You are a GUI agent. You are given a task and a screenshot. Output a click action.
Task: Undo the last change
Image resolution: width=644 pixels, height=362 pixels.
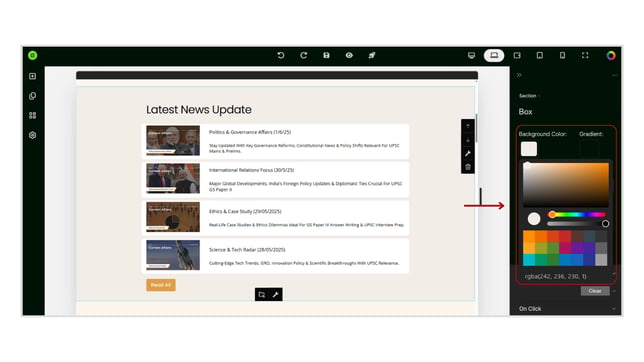[x=281, y=55]
